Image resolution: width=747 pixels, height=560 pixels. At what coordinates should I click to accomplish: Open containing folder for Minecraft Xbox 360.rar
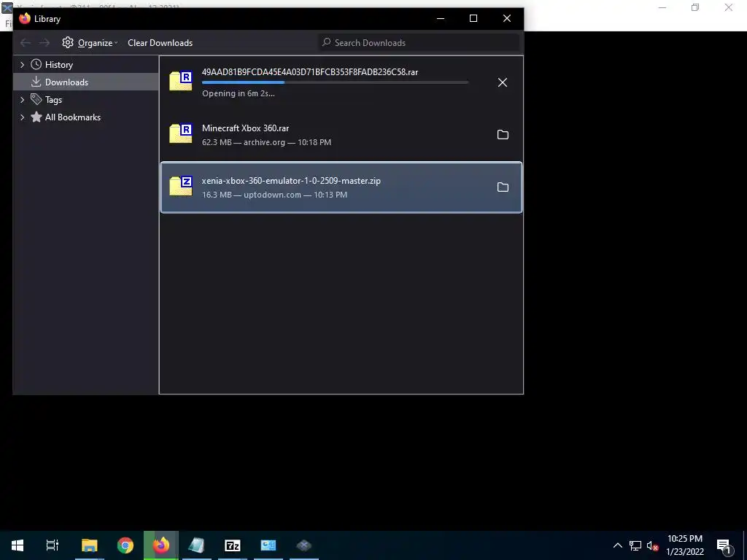503,135
